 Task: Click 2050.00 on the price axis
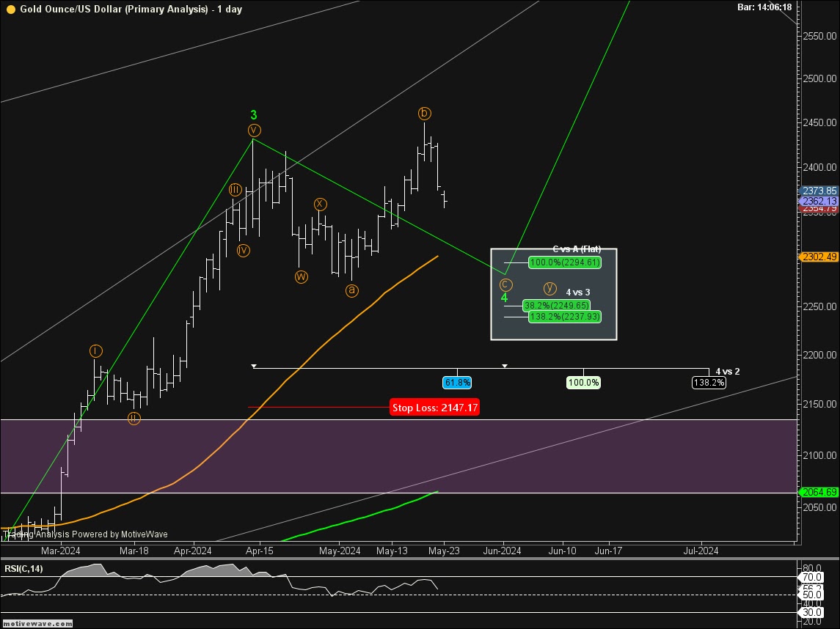tap(819, 507)
